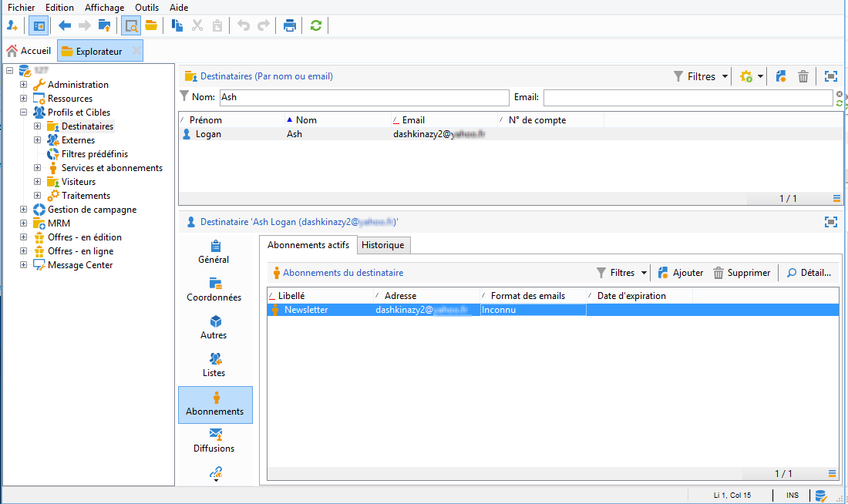Open the Diffusions section

pyautogui.click(x=214, y=441)
